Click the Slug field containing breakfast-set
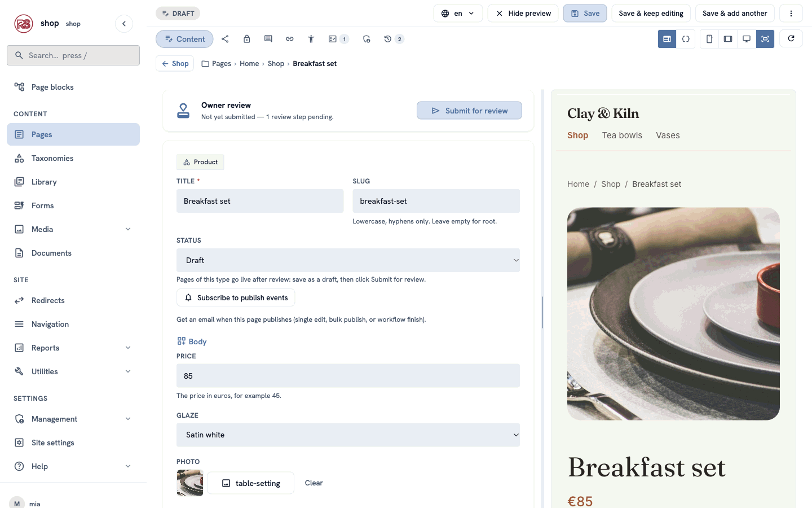 [436, 201]
